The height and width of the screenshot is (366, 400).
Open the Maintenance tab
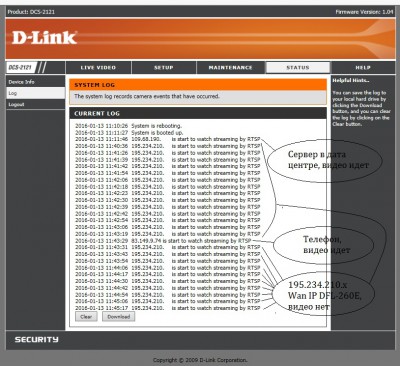[230, 67]
